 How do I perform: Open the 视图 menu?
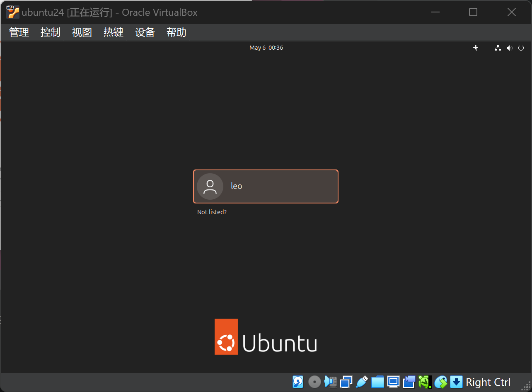point(82,32)
